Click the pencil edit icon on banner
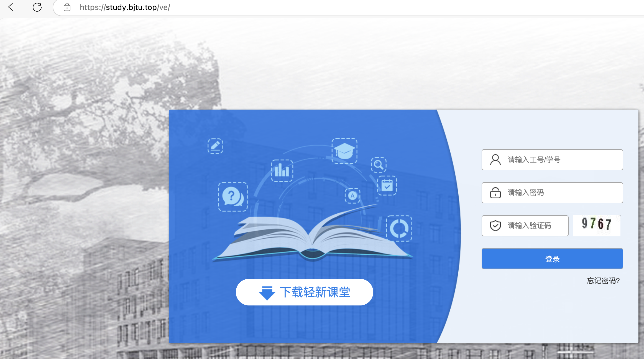 215,146
